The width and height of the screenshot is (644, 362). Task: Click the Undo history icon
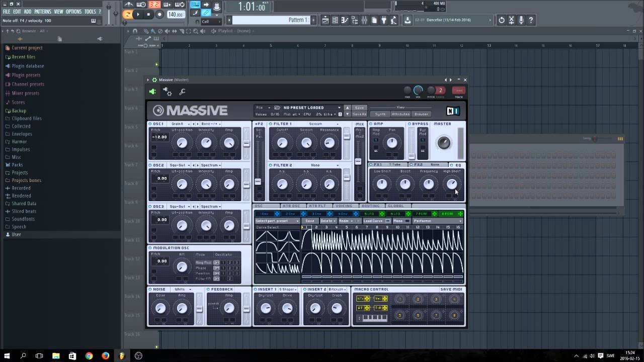click(502, 20)
